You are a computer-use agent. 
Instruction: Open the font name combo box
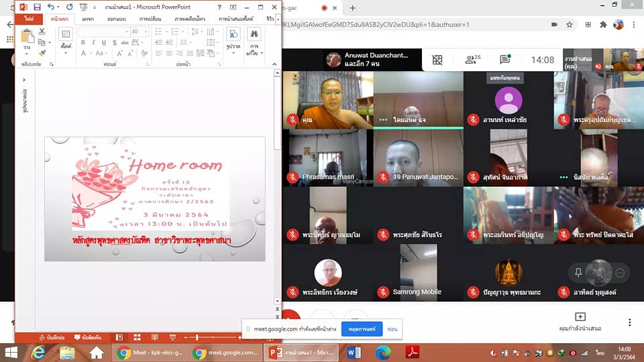pos(103,32)
